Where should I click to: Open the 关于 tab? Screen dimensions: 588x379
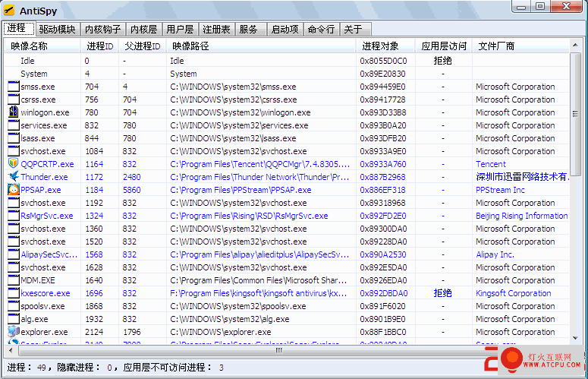(355, 30)
